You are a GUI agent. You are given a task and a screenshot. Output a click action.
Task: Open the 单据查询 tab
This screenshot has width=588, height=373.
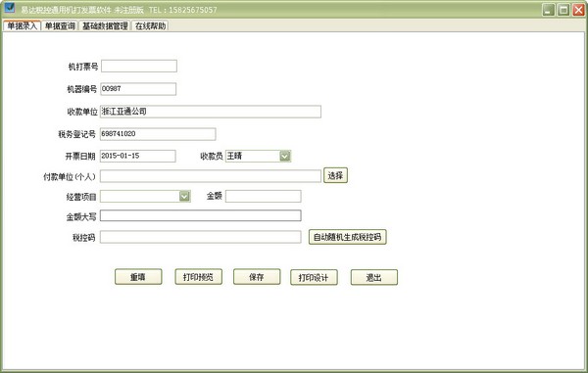(x=60, y=25)
